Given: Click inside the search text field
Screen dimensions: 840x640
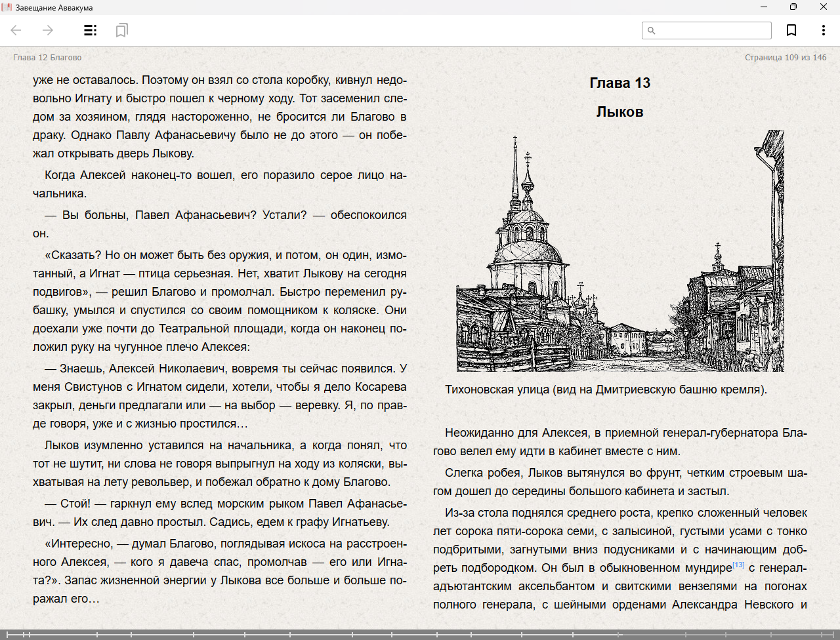Looking at the screenshot, I should point(713,30).
